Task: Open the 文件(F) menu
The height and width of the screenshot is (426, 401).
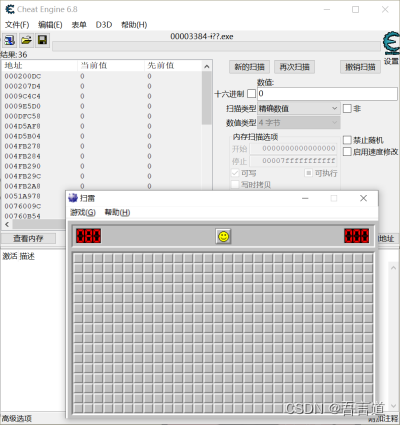Action: point(17,25)
